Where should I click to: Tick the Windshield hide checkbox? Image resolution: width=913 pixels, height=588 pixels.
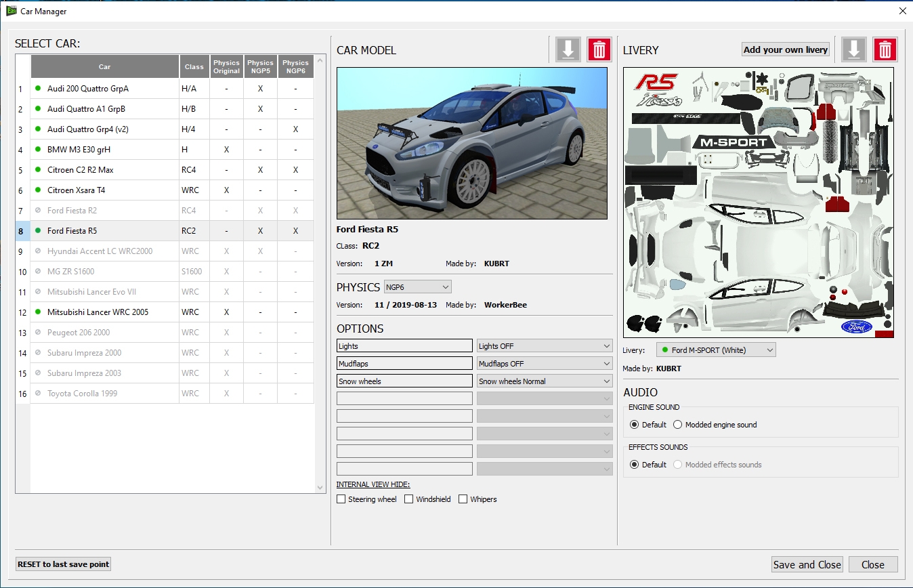(409, 499)
